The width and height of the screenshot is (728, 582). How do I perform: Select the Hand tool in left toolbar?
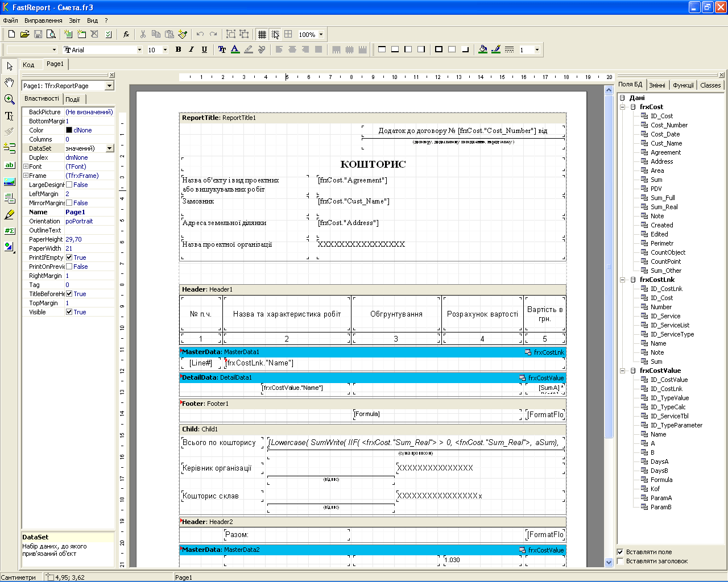click(9, 83)
